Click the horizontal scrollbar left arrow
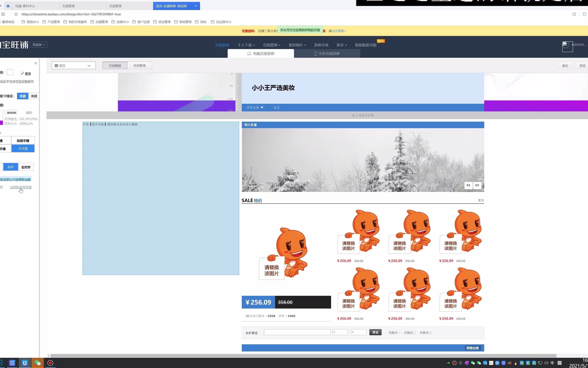 (49, 356)
